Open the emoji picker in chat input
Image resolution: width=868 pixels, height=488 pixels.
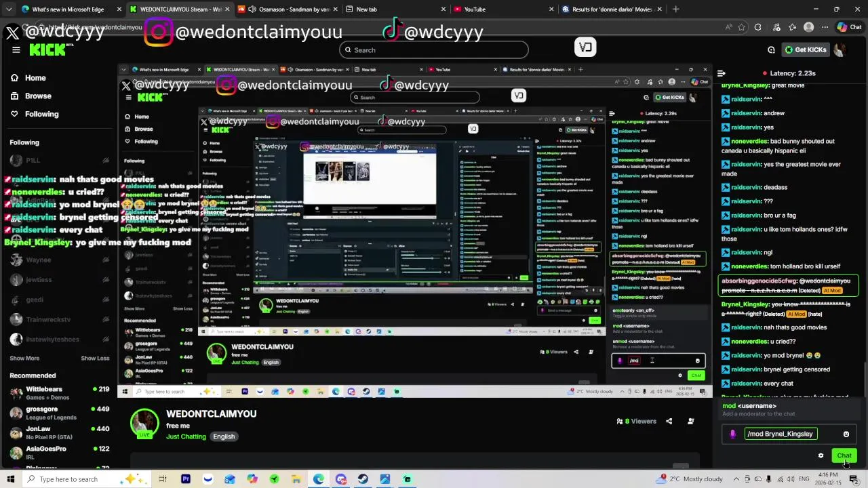846,434
